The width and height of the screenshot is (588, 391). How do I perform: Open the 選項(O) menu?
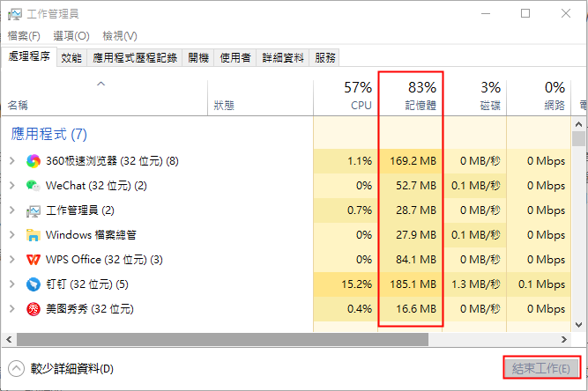71,36
